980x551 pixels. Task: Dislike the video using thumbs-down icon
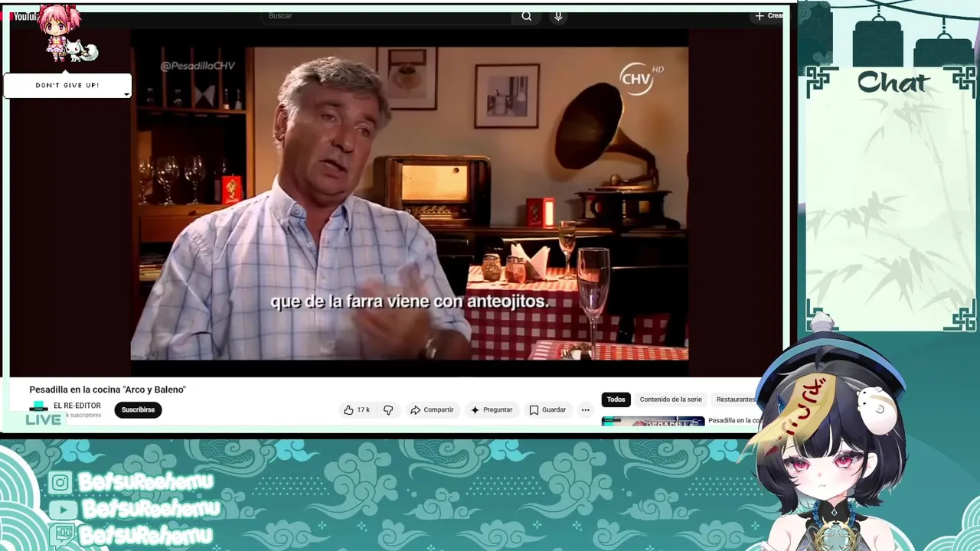coord(388,410)
